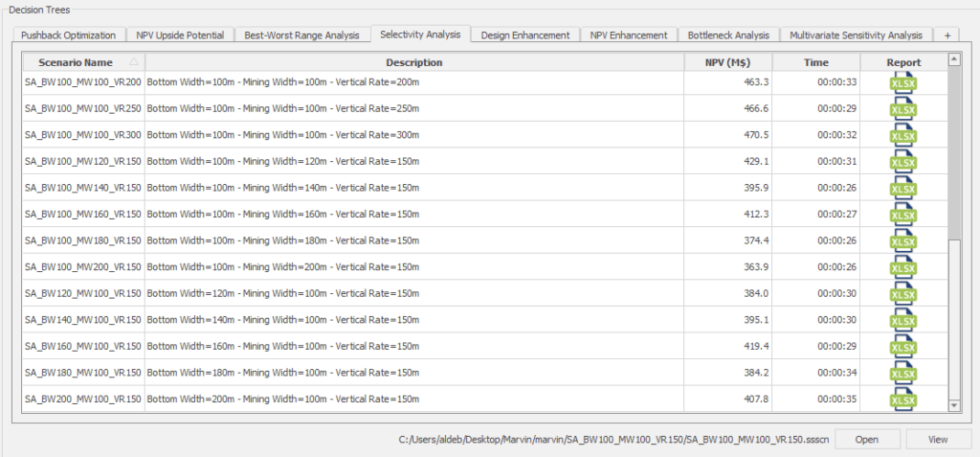The width and height of the screenshot is (980, 457).
Task: Click the Time column header
Action: [815, 62]
